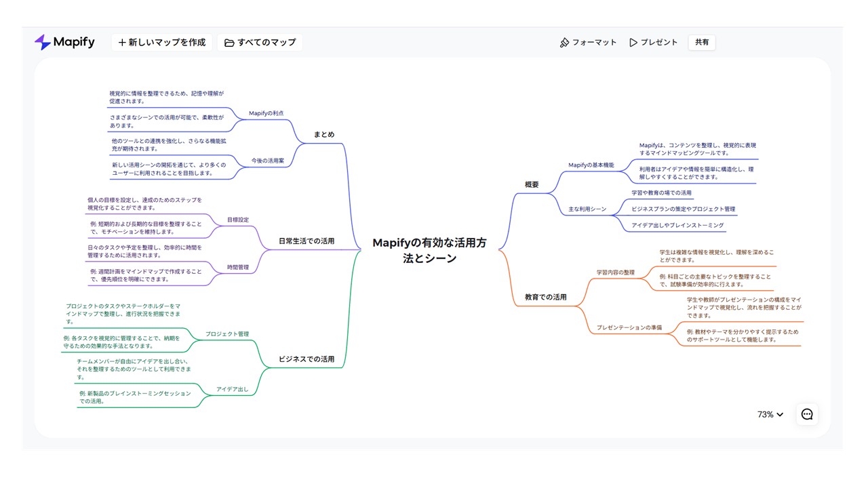This screenshot has width=868, height=488.
Task: Select the アイデア出し node under ビジネス
Action: tap(233, 389)
